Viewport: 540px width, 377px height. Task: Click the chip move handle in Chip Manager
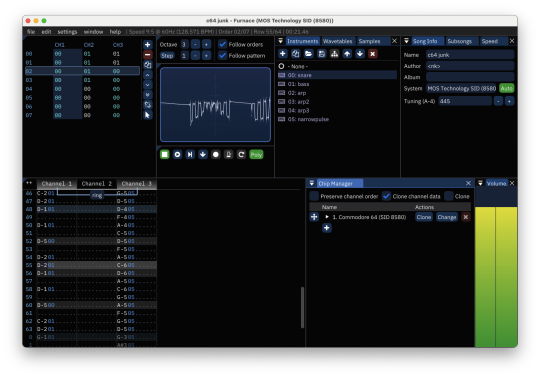pos(314,217)
